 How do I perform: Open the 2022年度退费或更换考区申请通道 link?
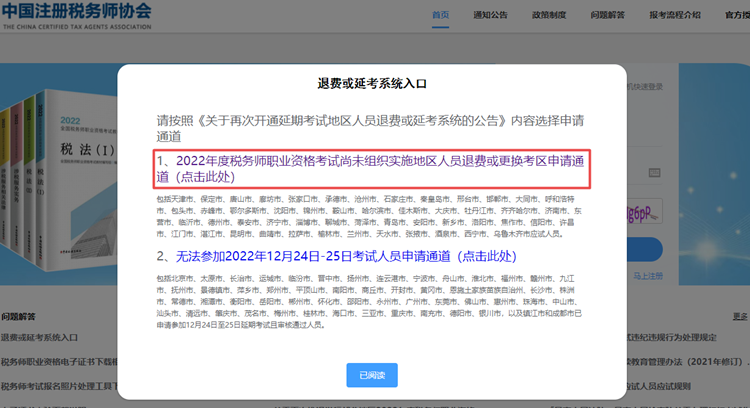[370, 168]
